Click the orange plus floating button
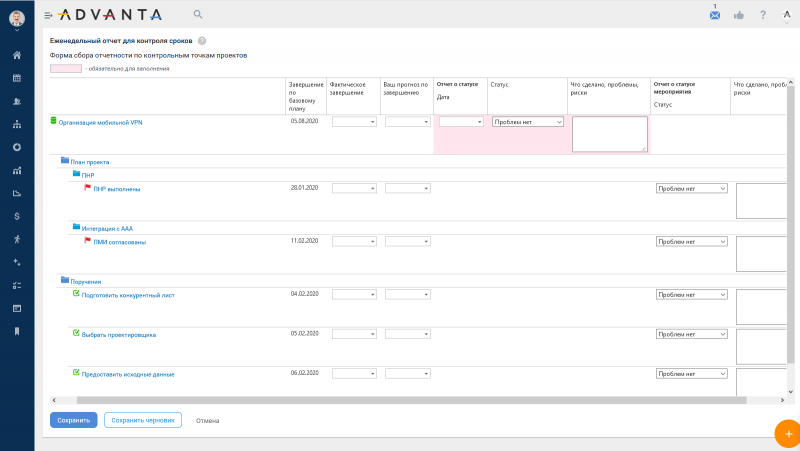The height and width of the screenshot is (451, 800). coord(788,434)
